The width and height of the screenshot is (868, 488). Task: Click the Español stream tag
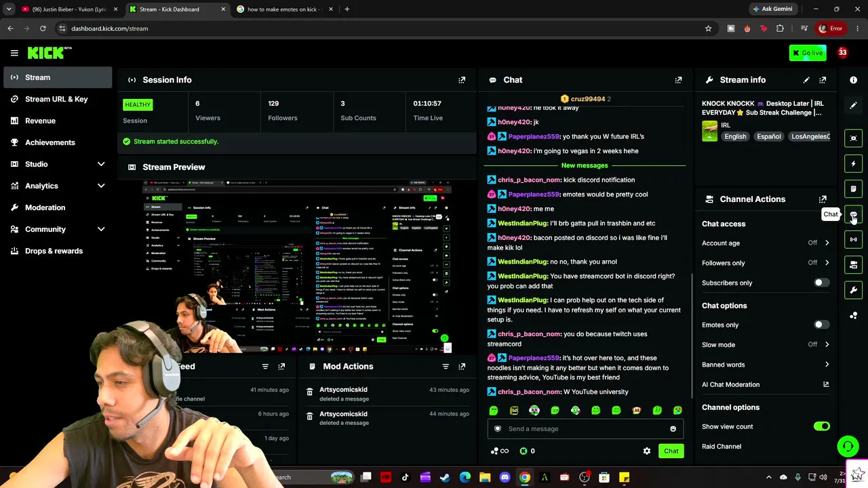click(x=769, y=136)
